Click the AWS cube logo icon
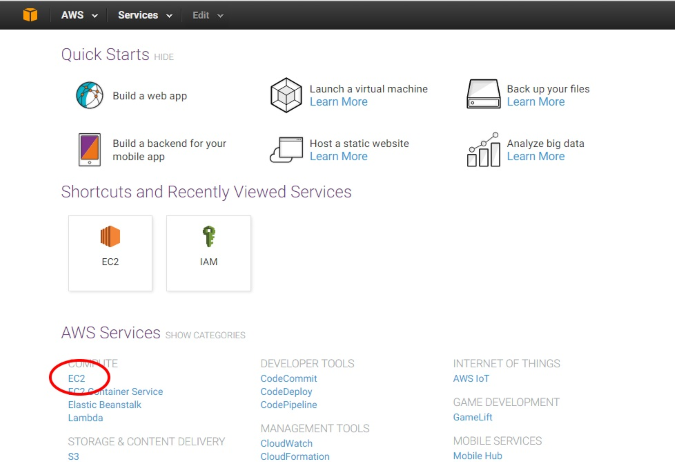This screenshot has width=675, height=462. [x=30, y=15]
